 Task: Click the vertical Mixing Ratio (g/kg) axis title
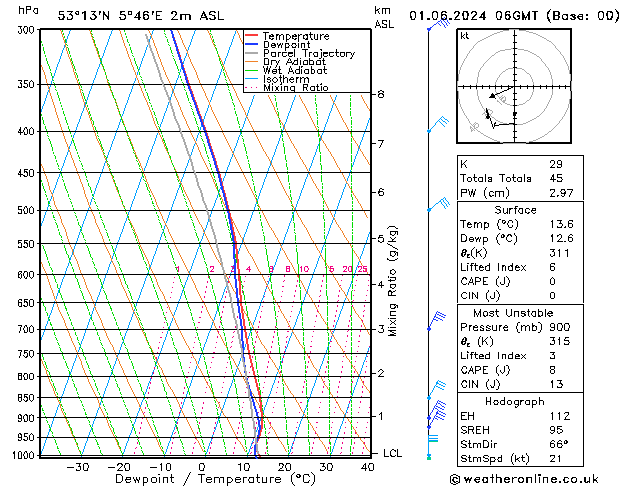tap(392, 281)
